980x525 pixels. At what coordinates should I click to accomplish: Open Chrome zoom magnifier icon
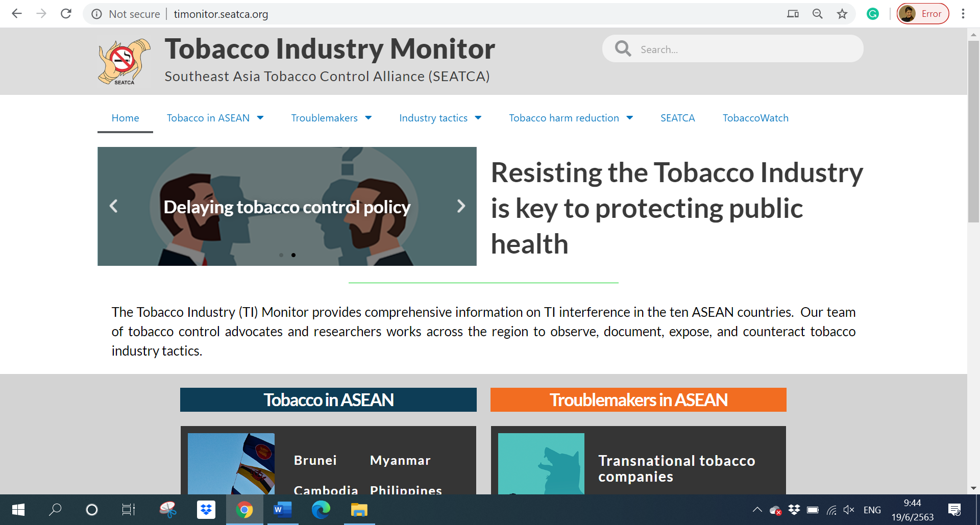click(x=818, y=14)
